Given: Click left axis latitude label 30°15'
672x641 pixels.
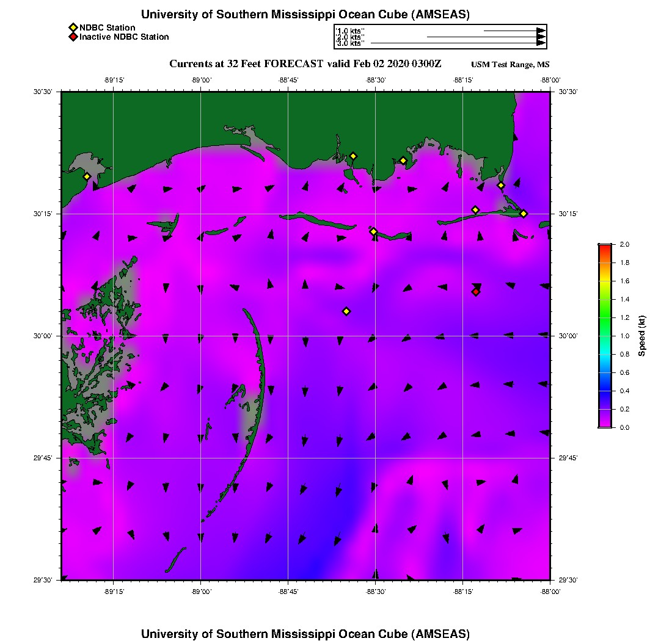Looking at the screenshot, I should pos(43,214).
